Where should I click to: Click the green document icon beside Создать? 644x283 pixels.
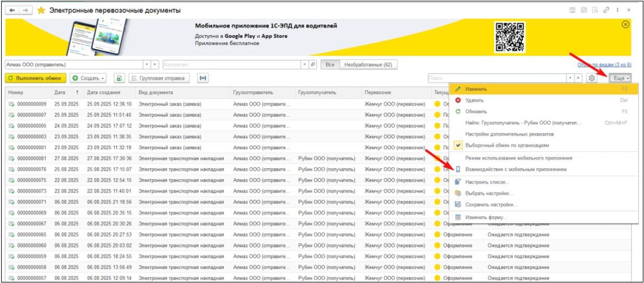119,78
